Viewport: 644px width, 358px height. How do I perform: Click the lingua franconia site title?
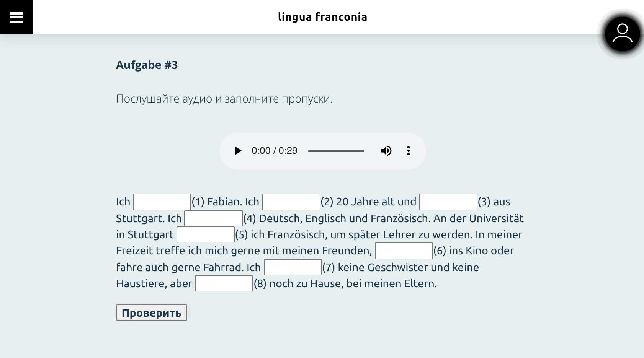(322, 17)
